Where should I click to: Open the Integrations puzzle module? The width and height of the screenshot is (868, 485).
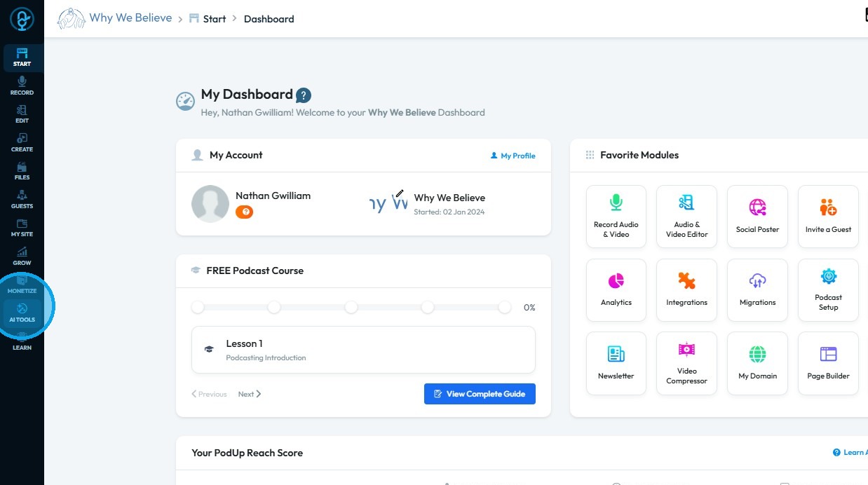pyautogui.click(x=686, y=289)
